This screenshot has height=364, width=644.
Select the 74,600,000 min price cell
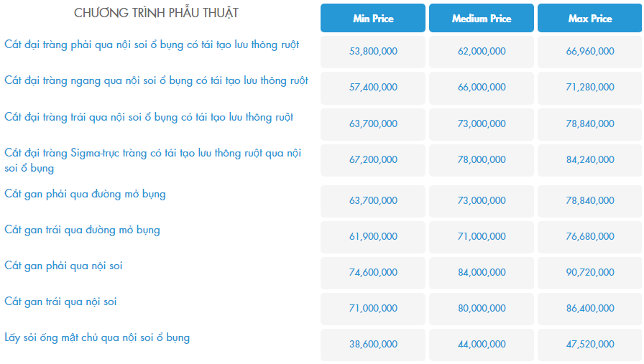click(373, 273)
